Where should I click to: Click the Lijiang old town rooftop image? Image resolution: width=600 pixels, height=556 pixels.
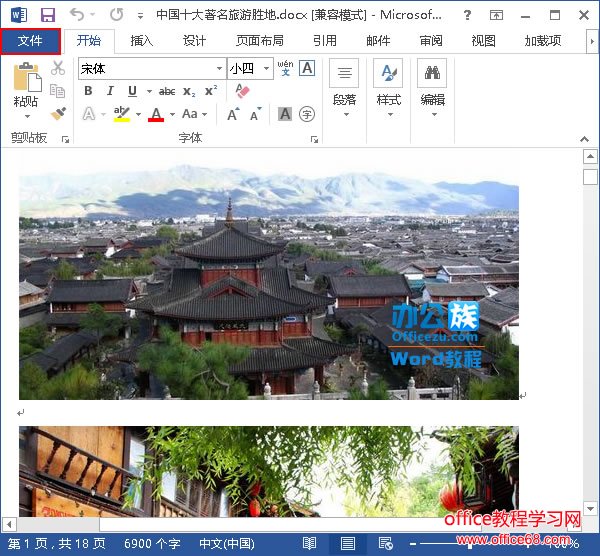click(269, 283)
